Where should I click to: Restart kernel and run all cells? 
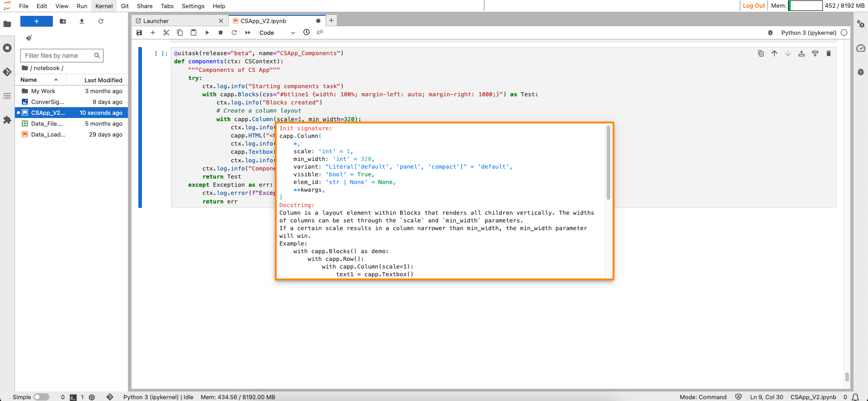(248, 33)
